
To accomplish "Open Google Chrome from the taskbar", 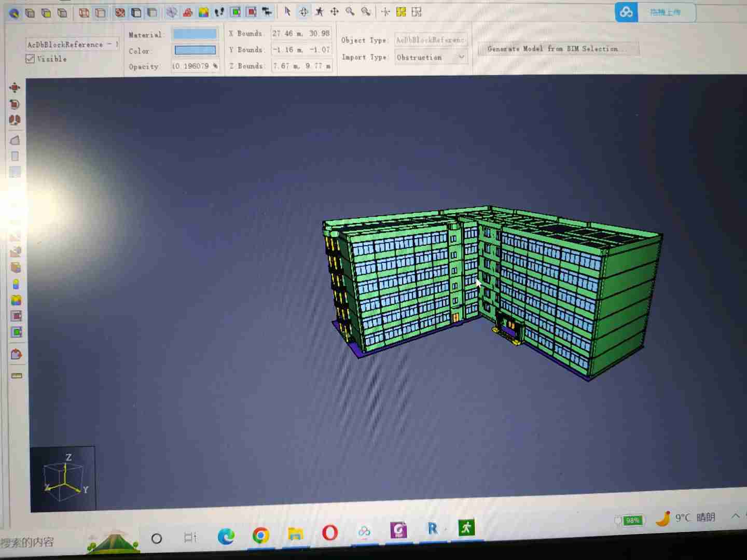I will (260, 535).
